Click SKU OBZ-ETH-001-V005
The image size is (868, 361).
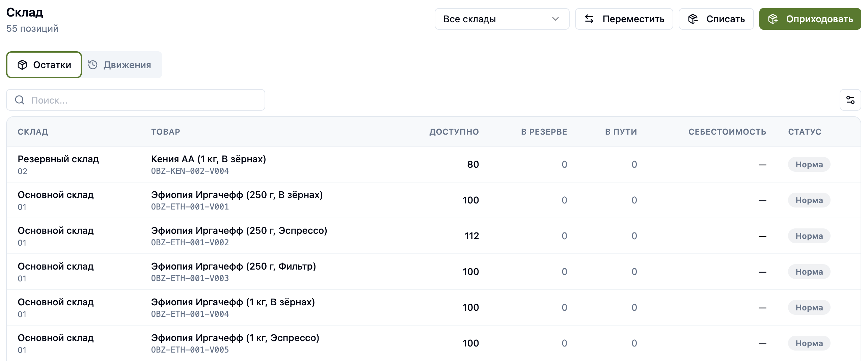coord(190,350)
